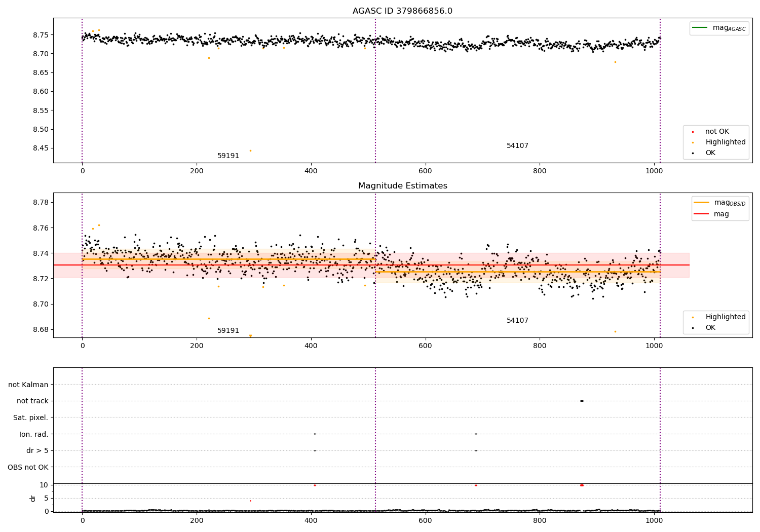
Task: Click the 59191 label in the top plot
Action: [x=228, y=156]
